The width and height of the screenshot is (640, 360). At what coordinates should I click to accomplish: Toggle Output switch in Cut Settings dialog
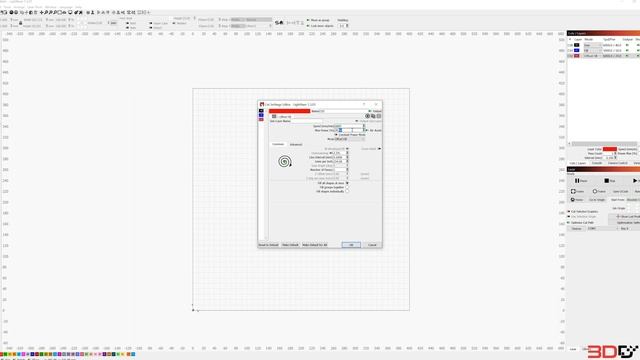370,111
